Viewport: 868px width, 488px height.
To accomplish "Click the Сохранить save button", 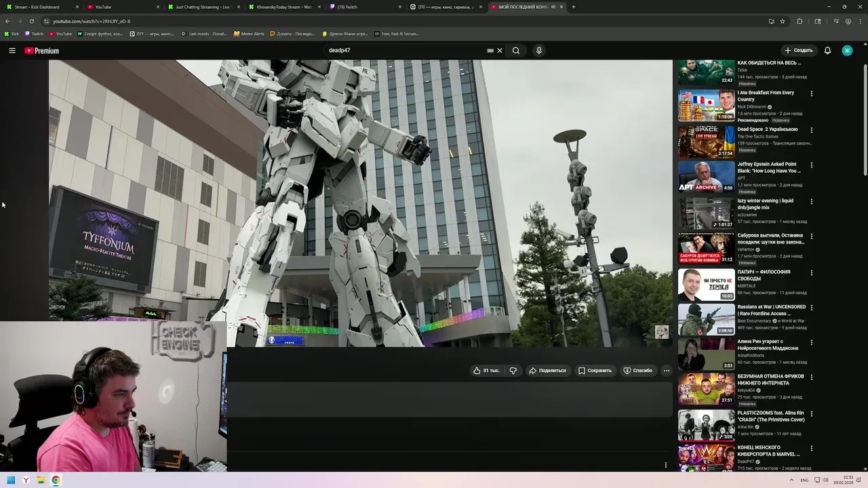I will pyautogui.click(x=595, y=371).
